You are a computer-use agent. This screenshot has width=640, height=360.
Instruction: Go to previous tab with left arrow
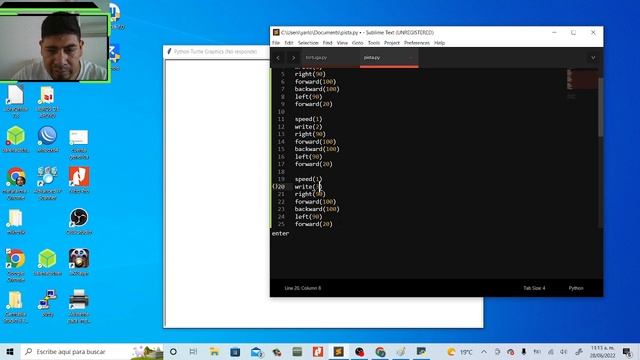click(x=278, y=58)
